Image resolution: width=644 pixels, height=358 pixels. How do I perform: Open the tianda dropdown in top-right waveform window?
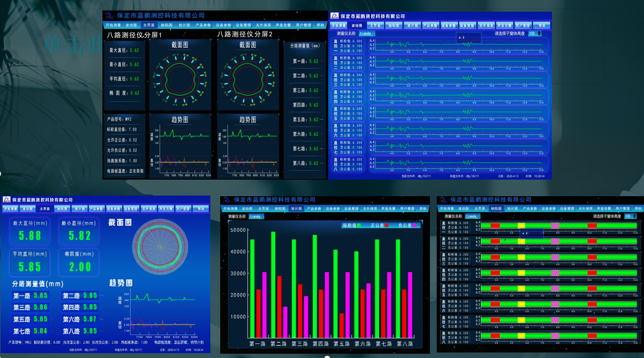coord(367,34)
